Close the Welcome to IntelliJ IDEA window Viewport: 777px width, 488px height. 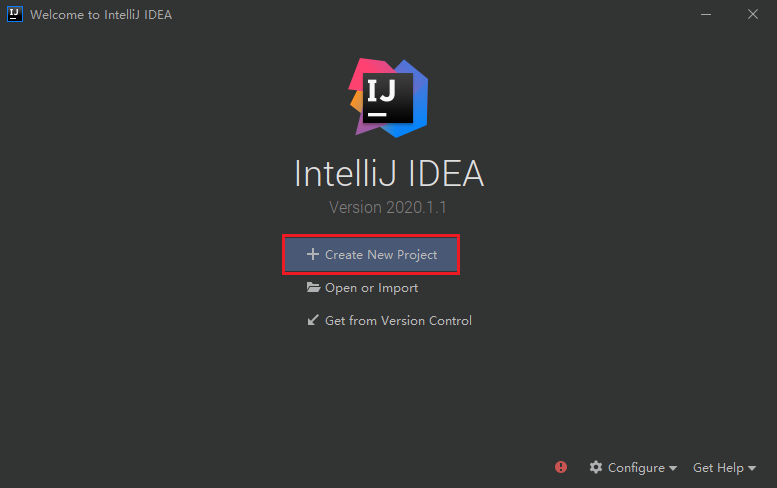752,15
